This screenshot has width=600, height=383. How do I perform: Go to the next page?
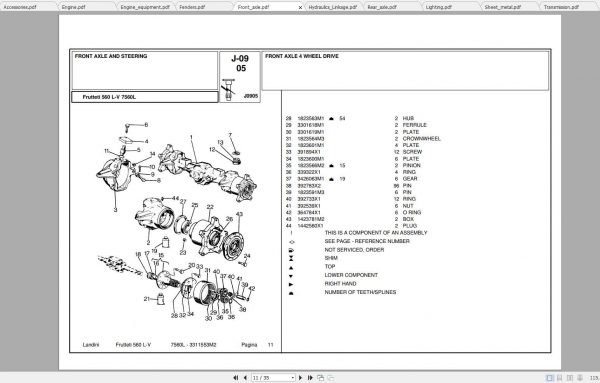[300, 378]
